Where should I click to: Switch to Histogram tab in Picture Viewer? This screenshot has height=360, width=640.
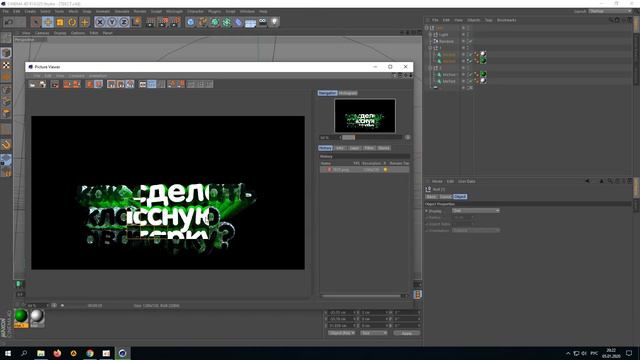point(348,93)
